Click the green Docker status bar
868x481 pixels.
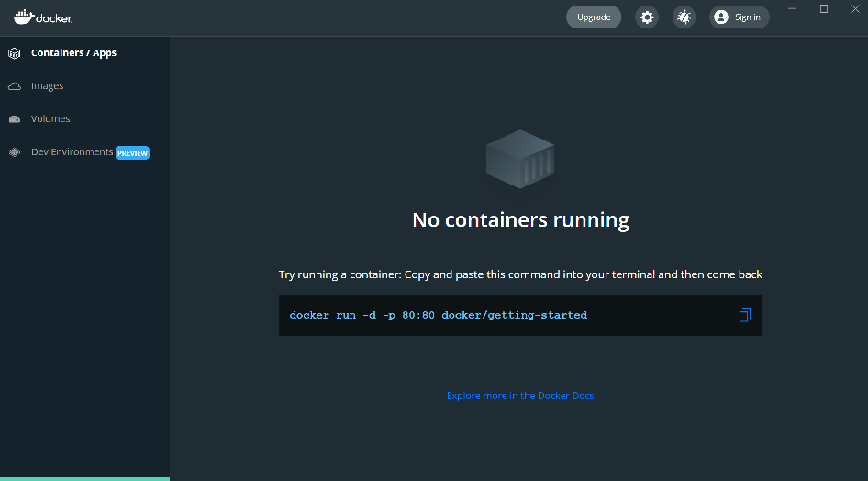click(x=84, y=479)
